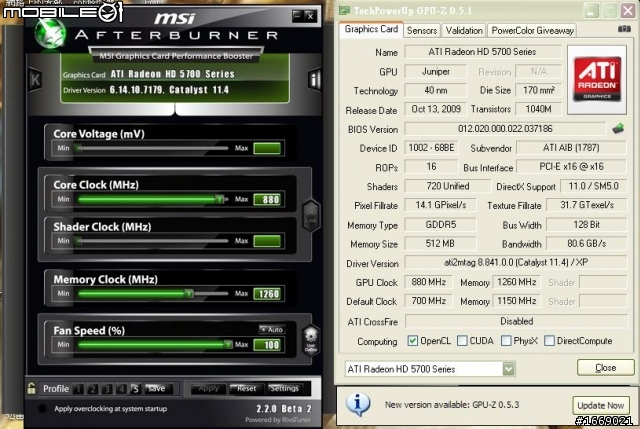
Task: Switch to the Sensors tab in GPU-Z
Action: tap(422, 31)
